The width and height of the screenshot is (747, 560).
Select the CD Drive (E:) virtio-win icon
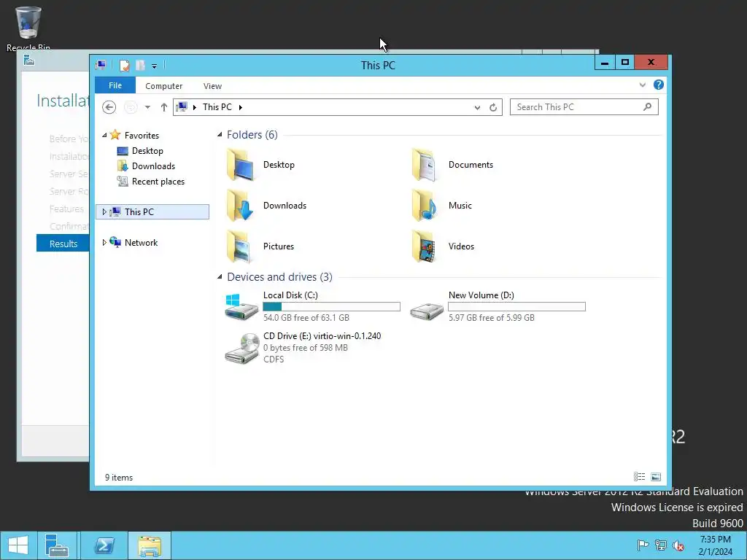pyautogui.click(x=241, y=348)
